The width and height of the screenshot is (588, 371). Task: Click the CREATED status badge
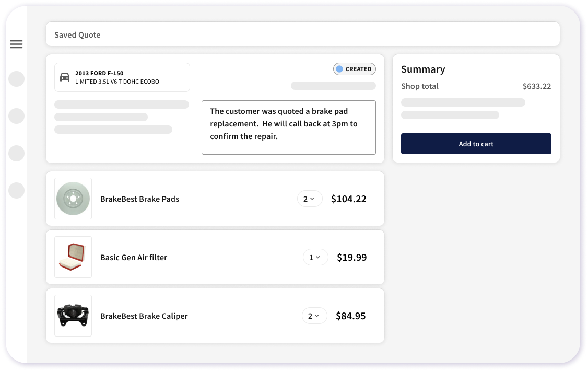[355, 69]
